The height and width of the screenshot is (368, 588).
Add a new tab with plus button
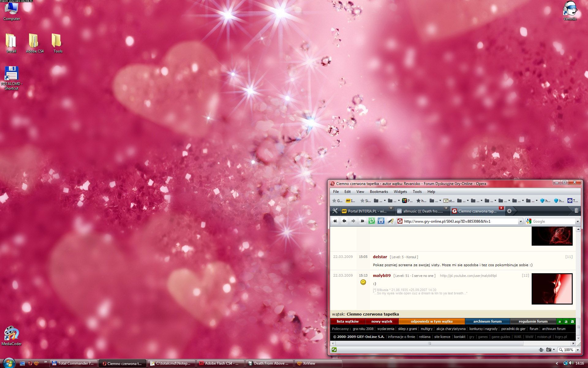(509, 211)
